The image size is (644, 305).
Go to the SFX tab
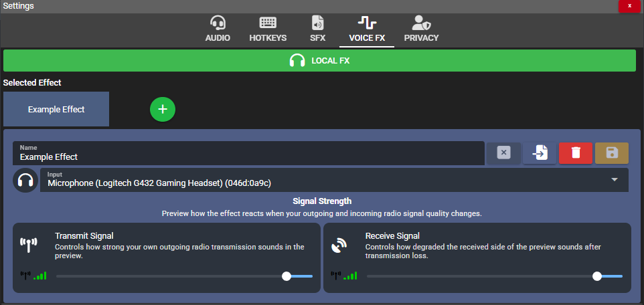coord(317,29)
